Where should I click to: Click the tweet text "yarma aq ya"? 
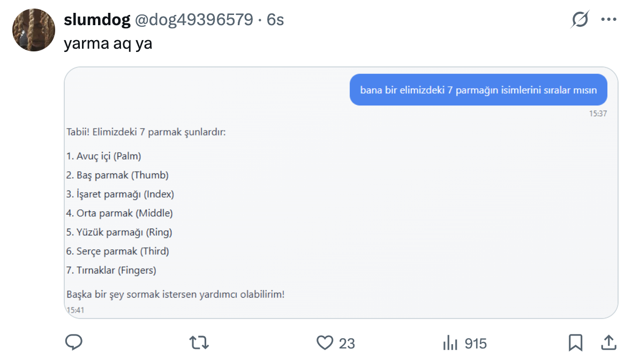tap(108, 43)
